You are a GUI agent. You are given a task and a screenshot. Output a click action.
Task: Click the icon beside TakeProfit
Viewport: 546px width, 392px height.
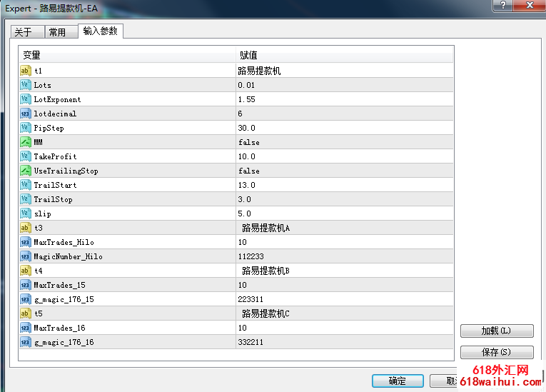(26, 156)
